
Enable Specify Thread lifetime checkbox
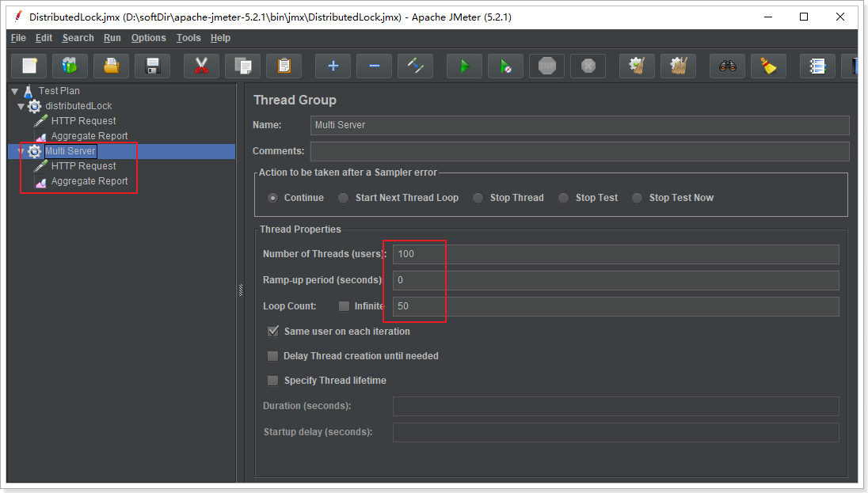(272, 380)
